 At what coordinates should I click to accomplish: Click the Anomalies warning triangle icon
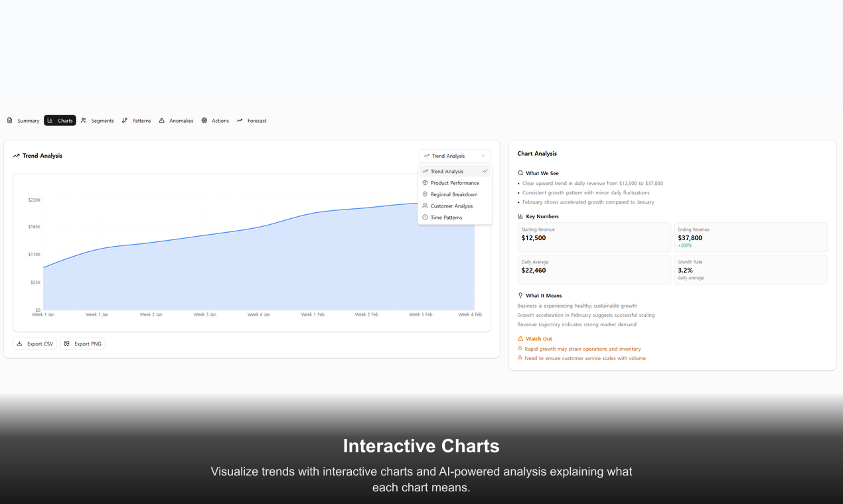click(x=161, y=120)
